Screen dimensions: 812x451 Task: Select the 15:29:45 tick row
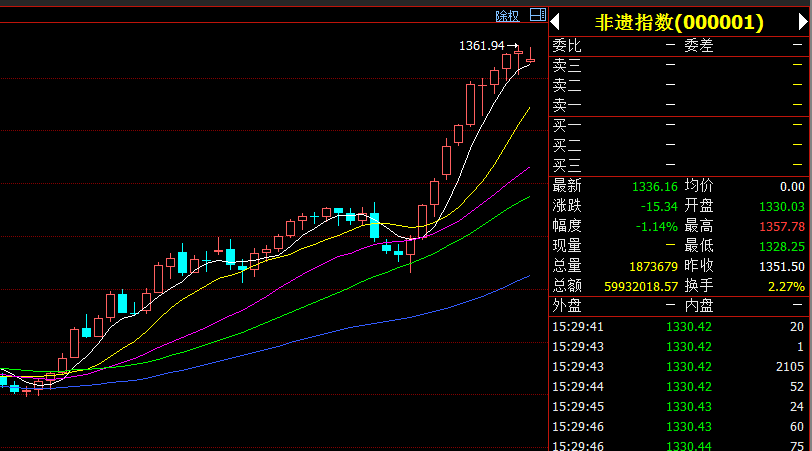[x=678, y=407]
